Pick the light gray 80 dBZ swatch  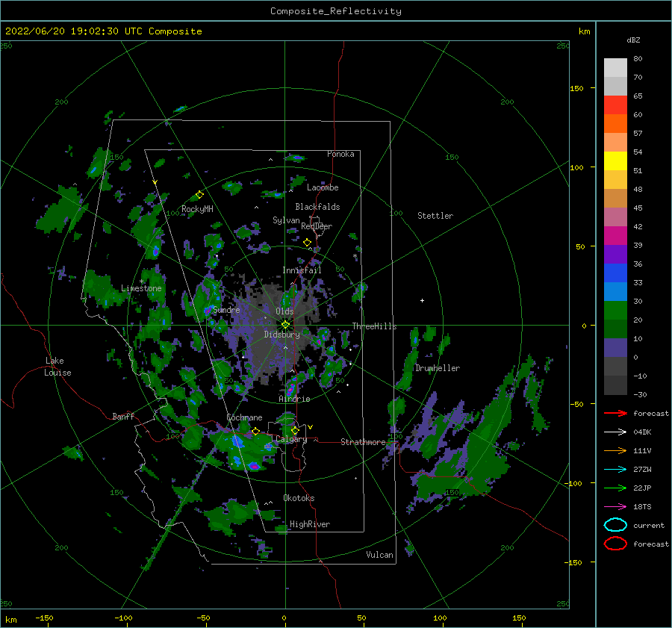(x=615, y=67)
